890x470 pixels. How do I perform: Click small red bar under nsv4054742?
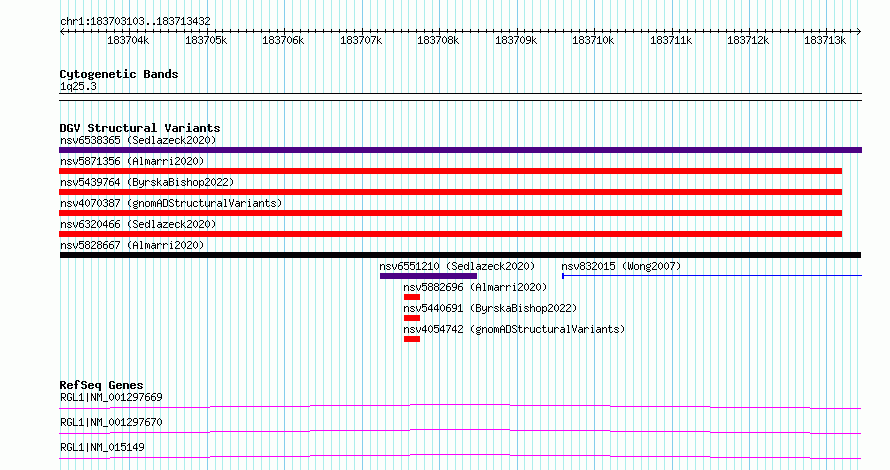412,339
